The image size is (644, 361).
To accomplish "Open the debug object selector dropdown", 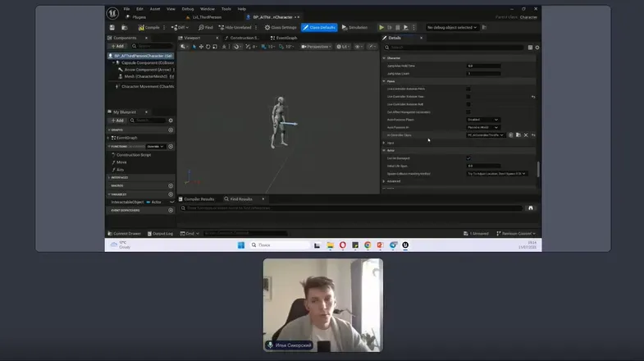I will [x=451, y=27].
